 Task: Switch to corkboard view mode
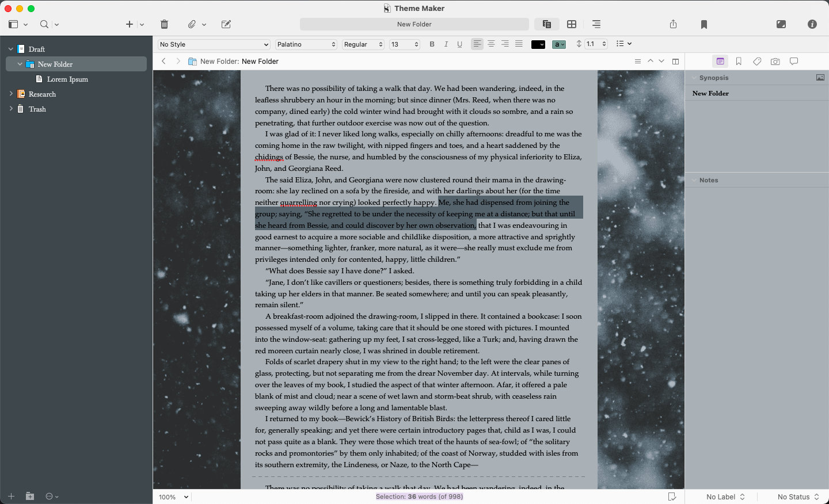click(572, 24)
